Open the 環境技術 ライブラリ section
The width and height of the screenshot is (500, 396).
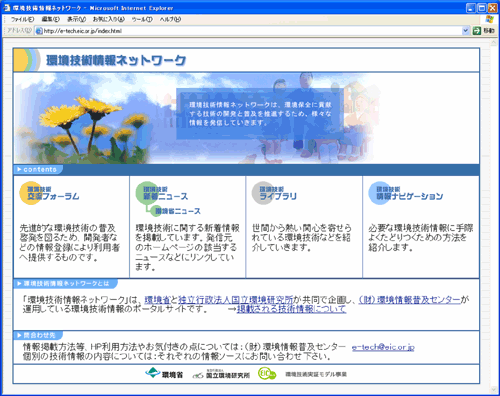point(274,193)
